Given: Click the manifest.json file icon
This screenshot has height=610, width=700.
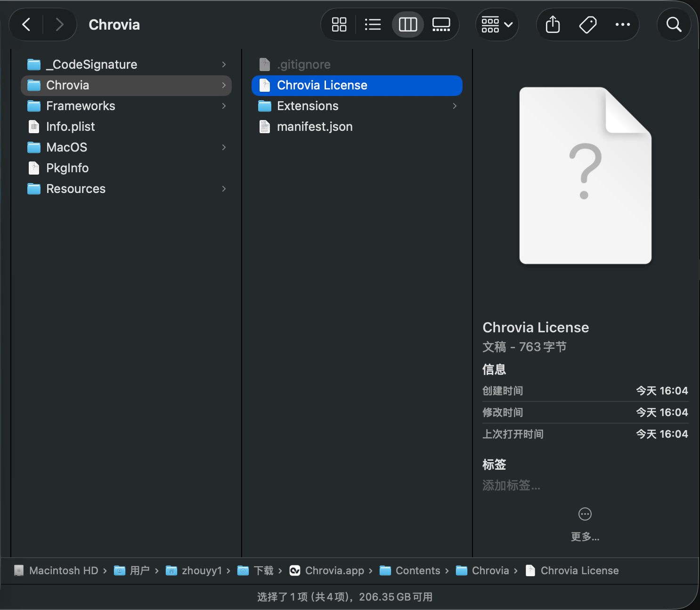Looking at the screenshot, I should coord(265,127).
